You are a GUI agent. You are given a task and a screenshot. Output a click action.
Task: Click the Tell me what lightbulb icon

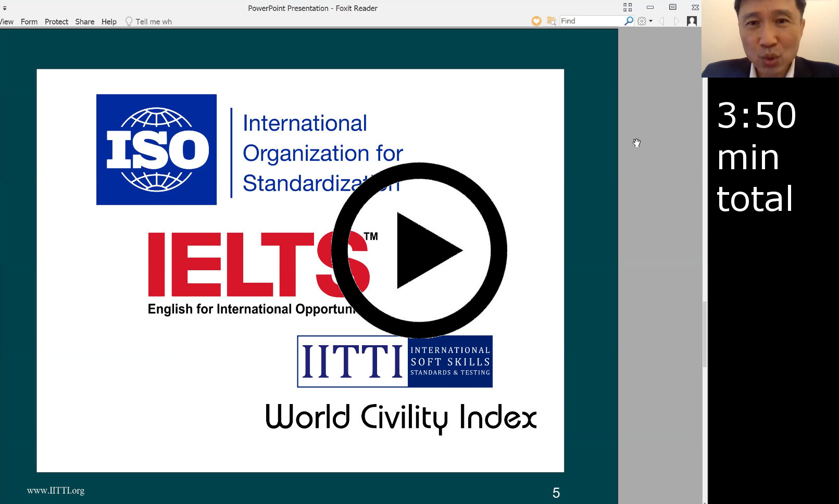129,21
